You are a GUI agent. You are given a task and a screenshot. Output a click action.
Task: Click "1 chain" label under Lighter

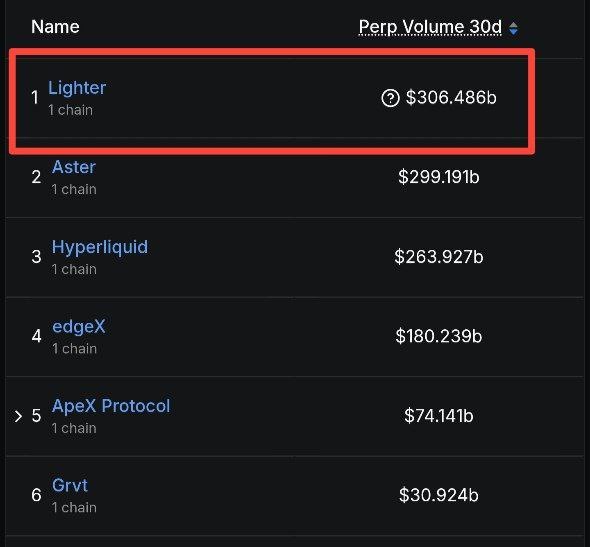click(x=70, y=110)
